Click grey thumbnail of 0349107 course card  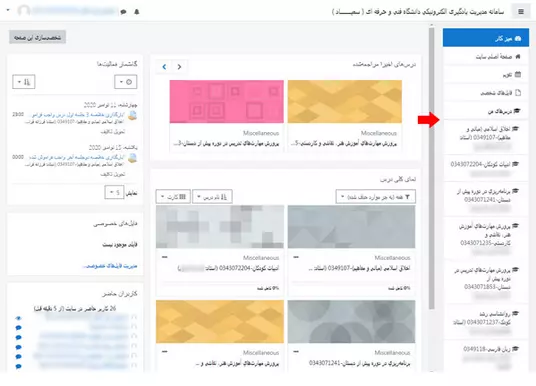[351, 227]
